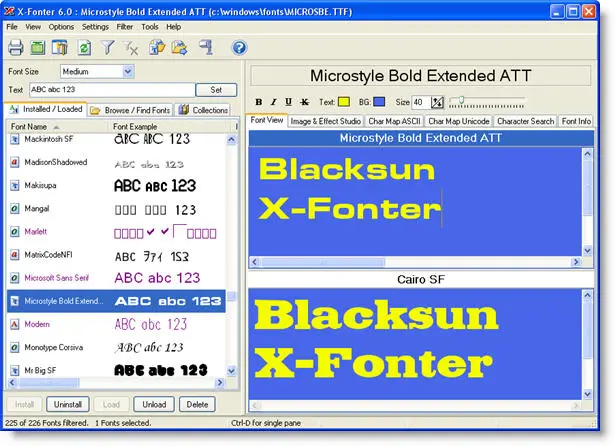This screenshot has height=446, width=615.
Task: Open the Font Size Medium dropdown
Action: (x=127, y=71)
